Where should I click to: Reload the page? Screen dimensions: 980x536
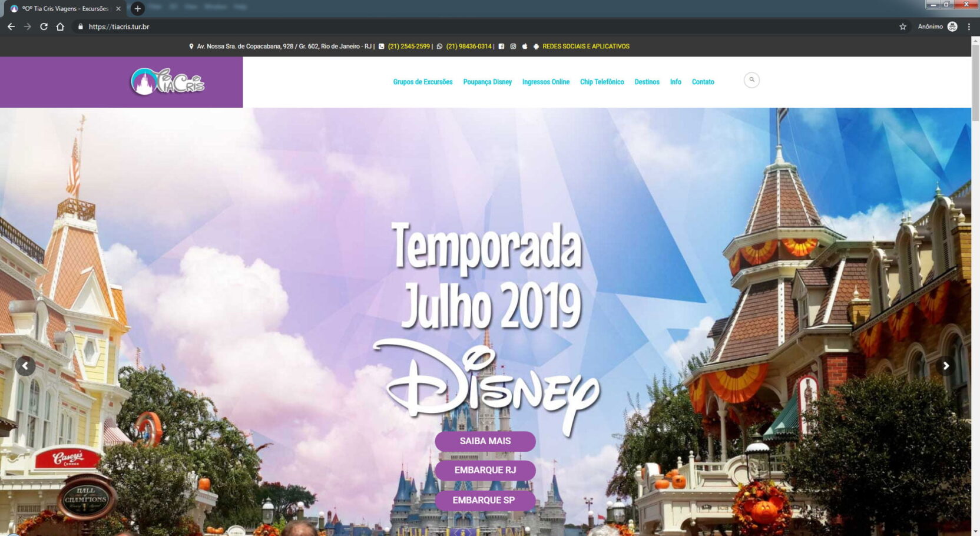click(x=44, y=27)
